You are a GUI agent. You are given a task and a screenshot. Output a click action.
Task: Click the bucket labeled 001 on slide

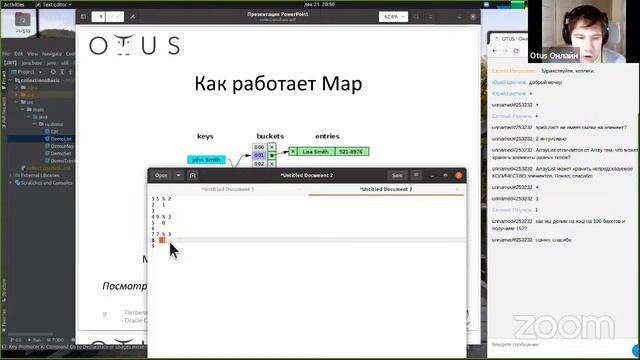tap(259, 155)
